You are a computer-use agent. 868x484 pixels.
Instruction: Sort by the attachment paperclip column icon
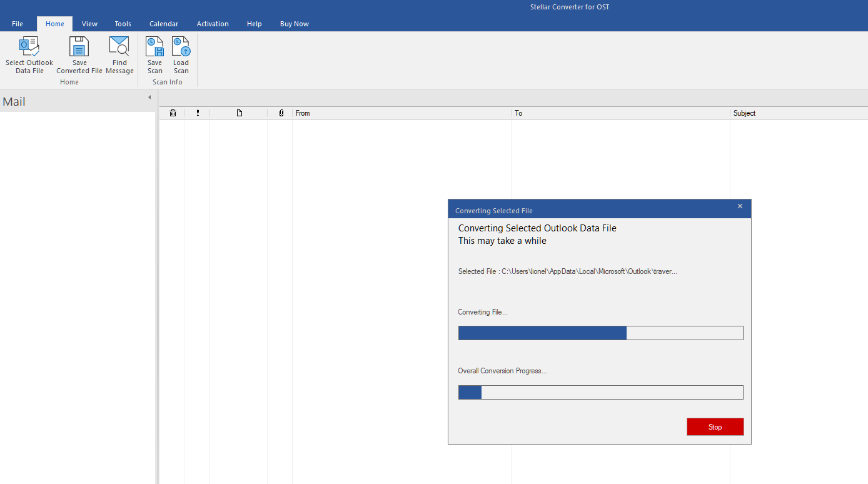(281, 113)
